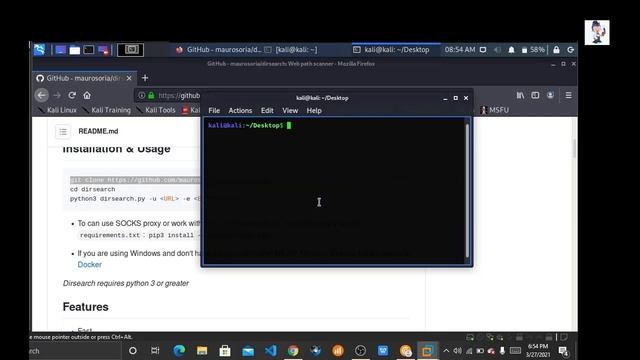Click Firefox forward arrow
This screenshot has width=640, height=360.
(x=57, y=96)
